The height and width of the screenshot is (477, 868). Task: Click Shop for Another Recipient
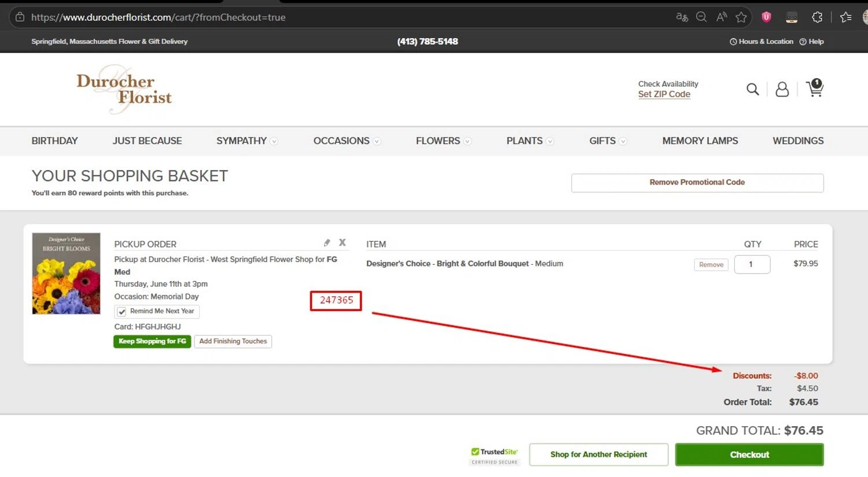click(x=599, y=455)
